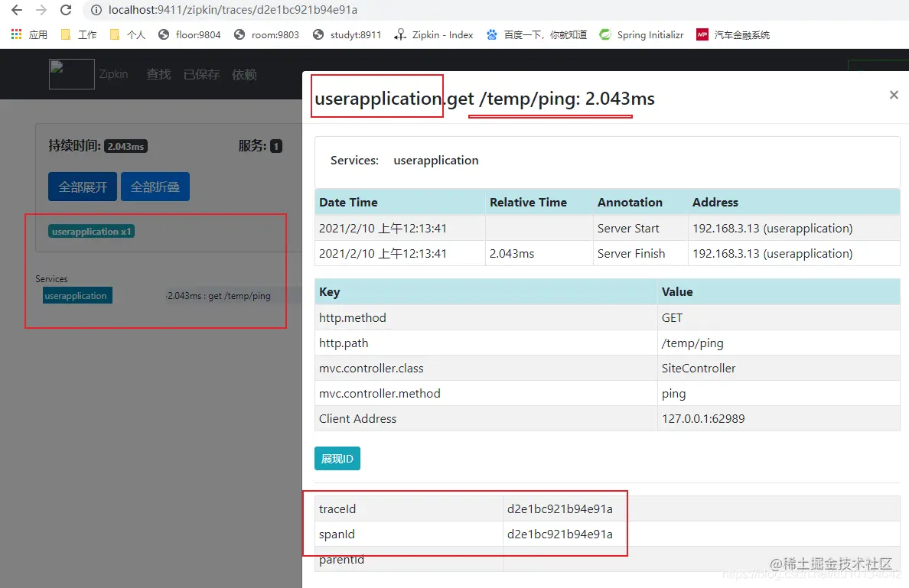Image resolution: width=909 pixels, height=588 pixels.
Task: Open the 汽车金融系统 bookmark
Action: coord(733,34)
